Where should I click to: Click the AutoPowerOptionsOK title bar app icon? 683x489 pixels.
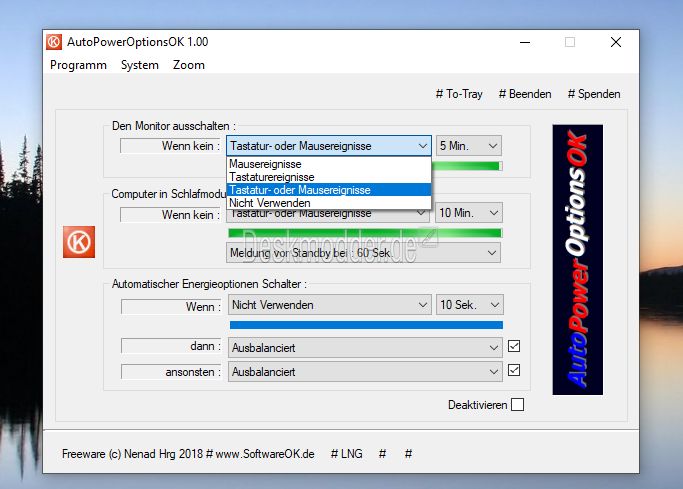pyautogui.click(x=54, y=42)
